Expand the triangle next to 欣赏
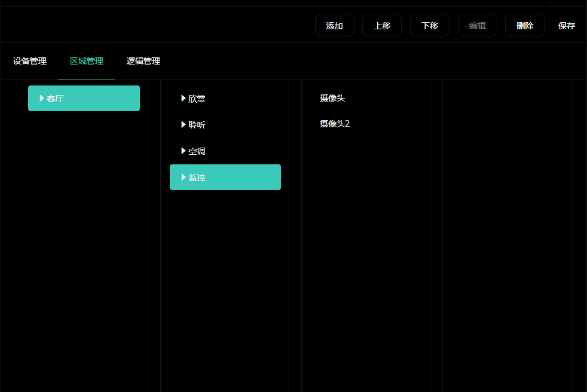 (184, 99)
